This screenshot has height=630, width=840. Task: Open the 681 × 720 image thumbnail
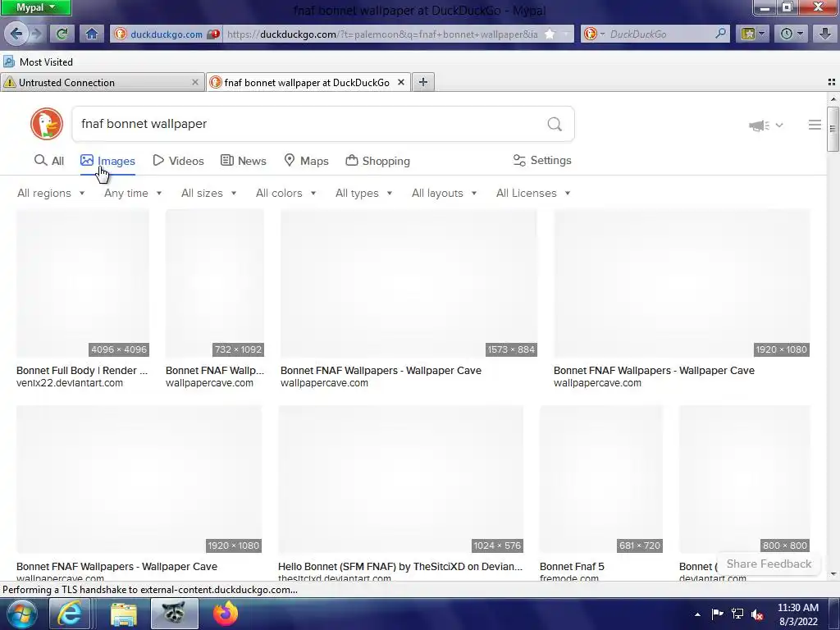tap(601, 479)
